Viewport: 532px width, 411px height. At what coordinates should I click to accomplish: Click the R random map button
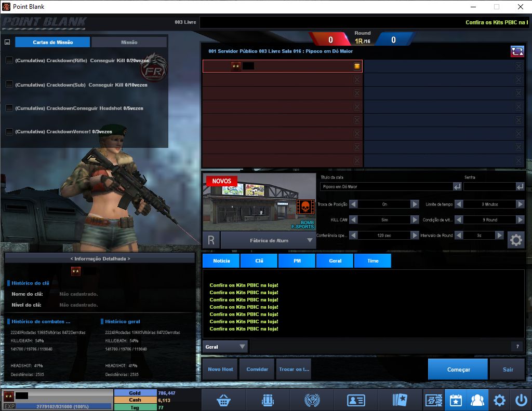[211, 240]
